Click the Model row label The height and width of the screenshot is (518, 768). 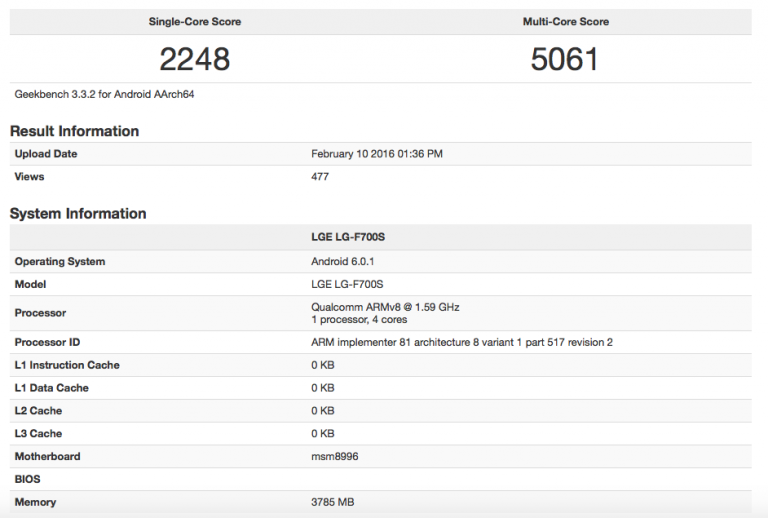coord(31,284)
